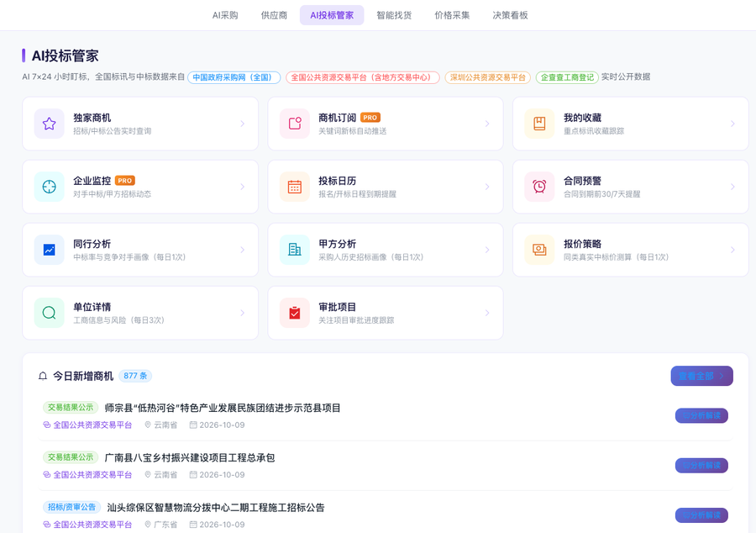Expand the 单位详情 card chevron
The image size is (756, 533).
[243, 313]
